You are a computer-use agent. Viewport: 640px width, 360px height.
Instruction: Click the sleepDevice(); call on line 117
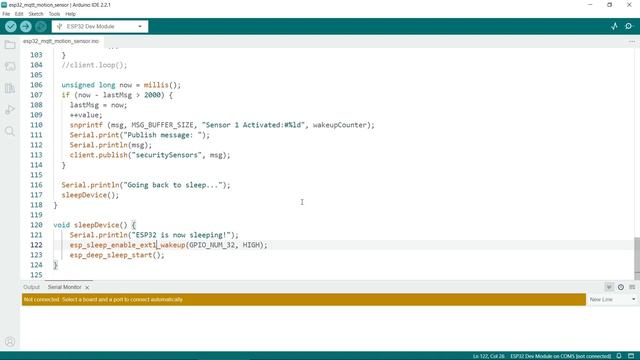pos(90,195)
